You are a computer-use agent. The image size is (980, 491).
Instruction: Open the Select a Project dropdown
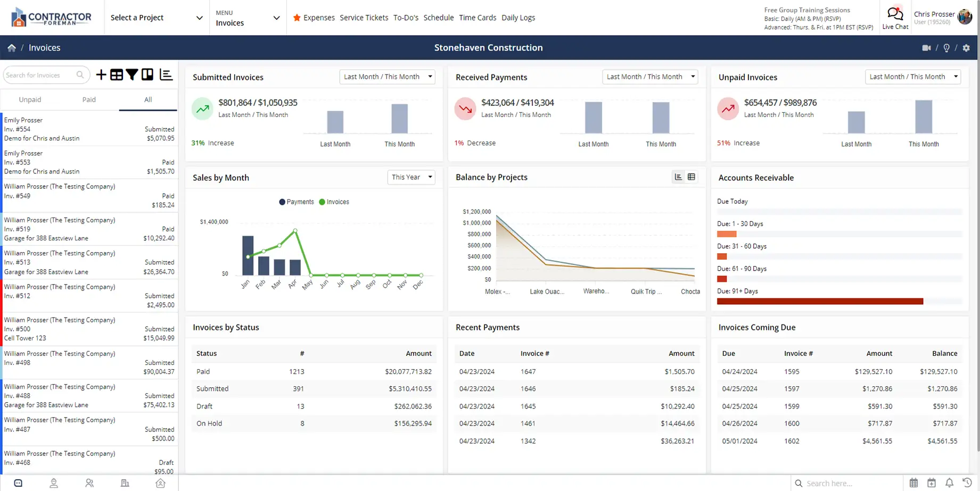pyautogui.click(x=157, y=18)
